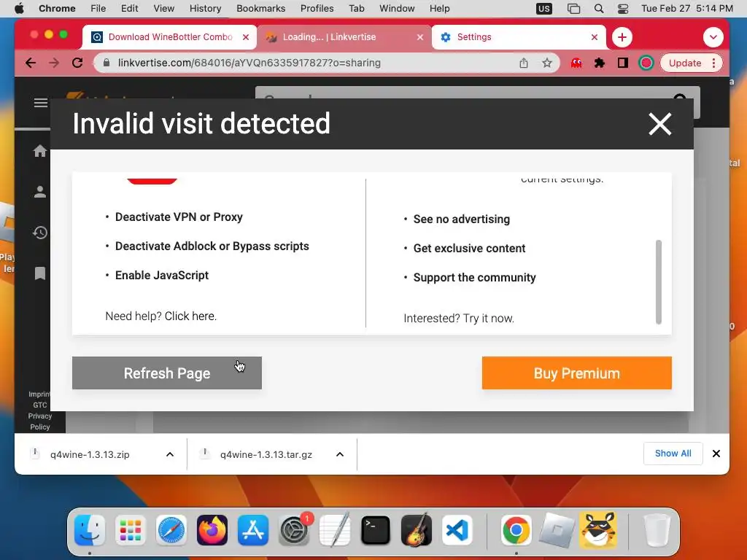Launch GarageBand from the Dock
The height and width of the screenshot is (560, 747).
click(x=417, y=530)
